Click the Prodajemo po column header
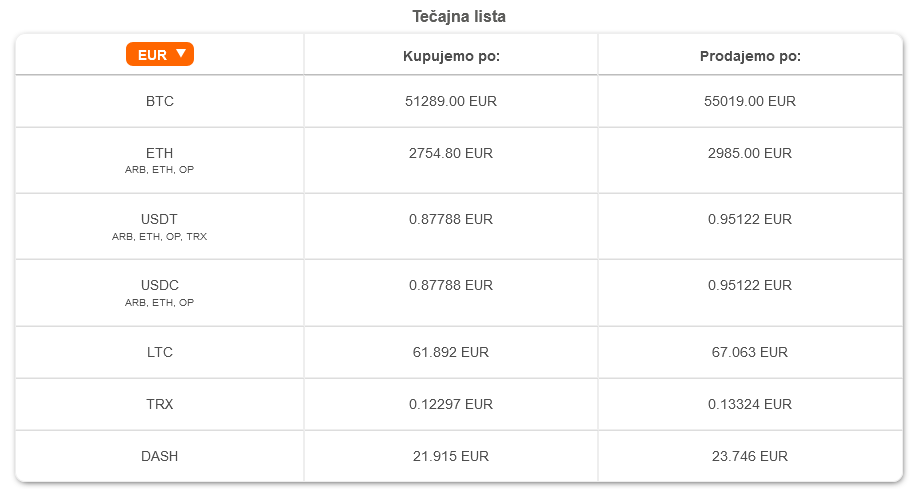 pos(750,56)
